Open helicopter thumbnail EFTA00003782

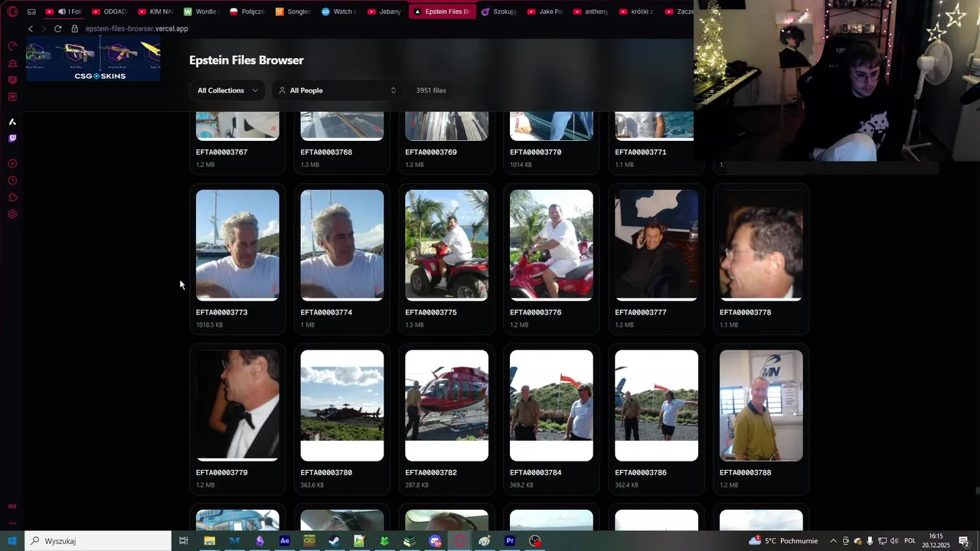click(x=446, y=406)
